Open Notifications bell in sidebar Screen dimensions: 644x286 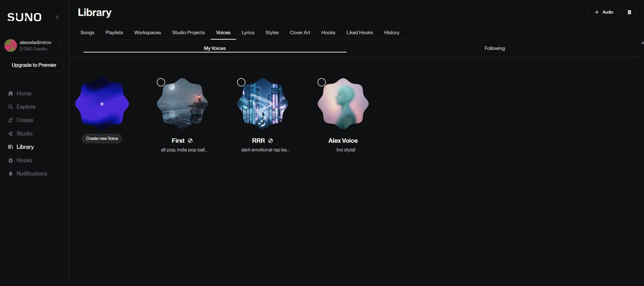11,174
